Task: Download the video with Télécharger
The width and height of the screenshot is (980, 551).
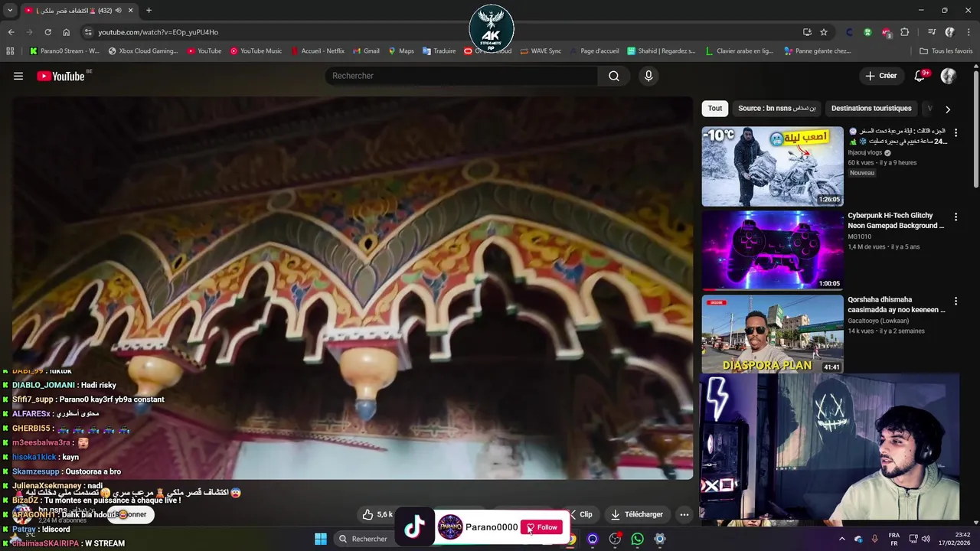Action: pos(637,514)
